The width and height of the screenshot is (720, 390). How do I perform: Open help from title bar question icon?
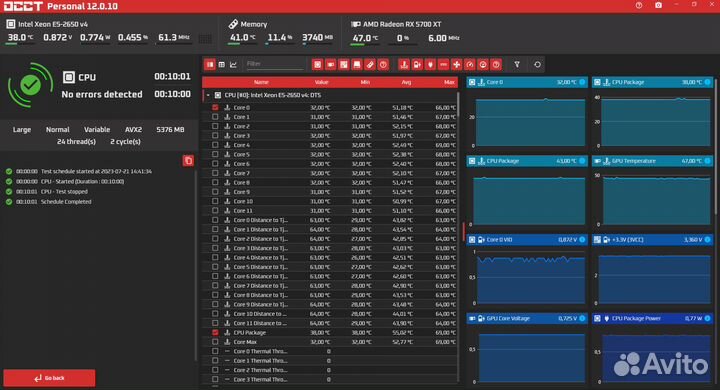click(x=639, y=5)
